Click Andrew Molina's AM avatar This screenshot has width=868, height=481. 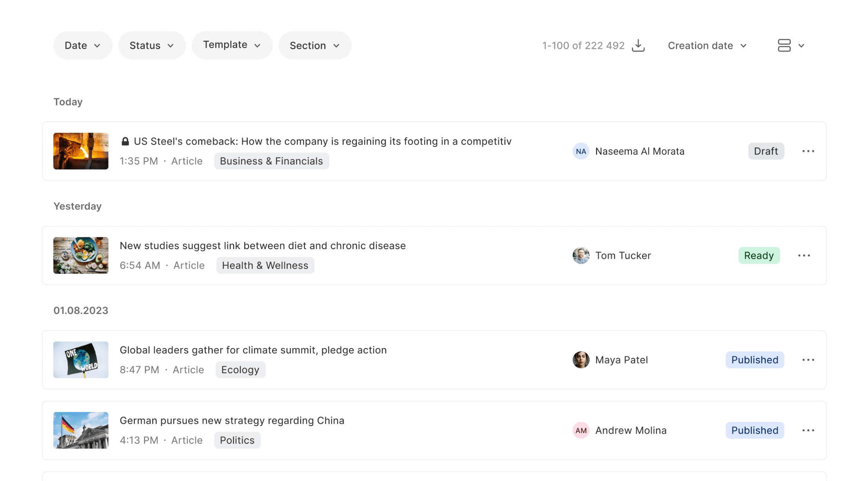(x=581, y=430)
